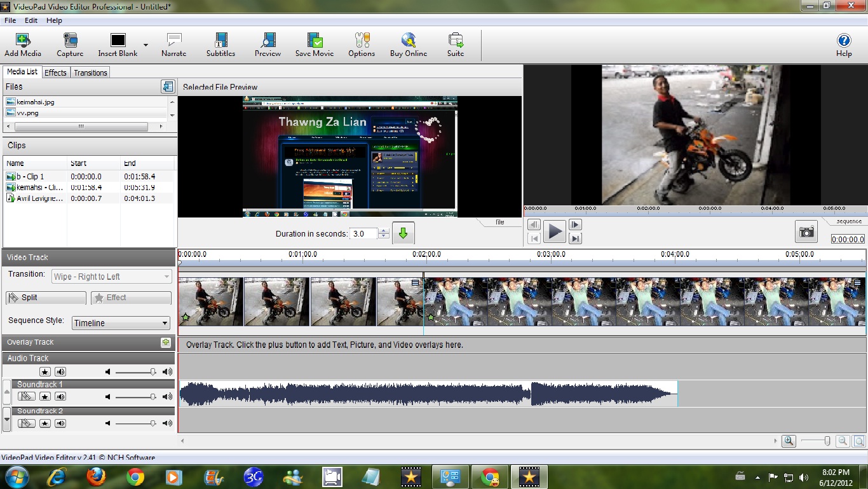868x489 pixels.
Task: Step forward one frame in the preview
Action: point(574,224)
